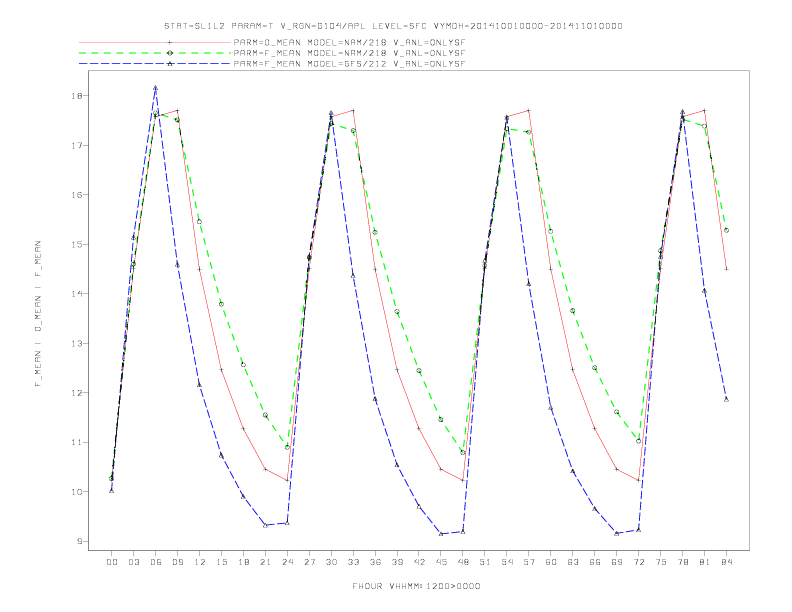Click x-axis forecast hour label 33
The height and width of the screenshot is (612, 792).
pos(354,562)
